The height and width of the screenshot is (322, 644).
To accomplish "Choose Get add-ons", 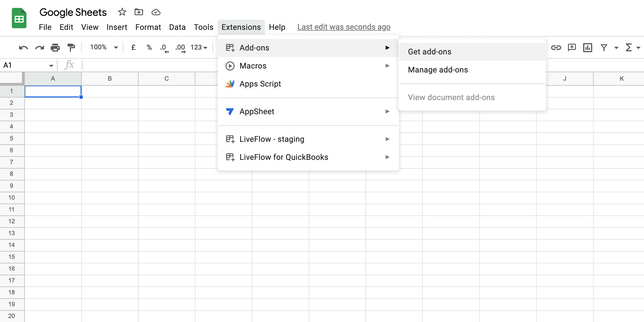I will coord(472,52).
